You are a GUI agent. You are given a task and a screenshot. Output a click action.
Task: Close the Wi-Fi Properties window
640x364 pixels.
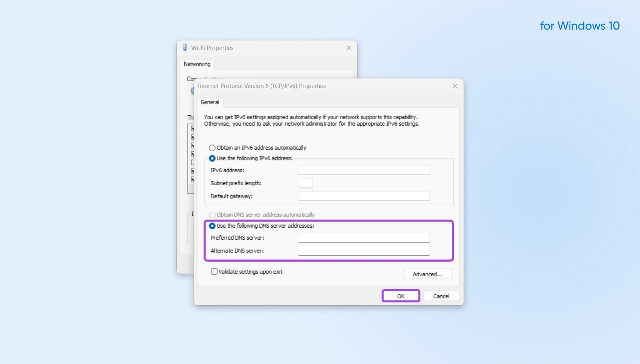pos(349,48)
